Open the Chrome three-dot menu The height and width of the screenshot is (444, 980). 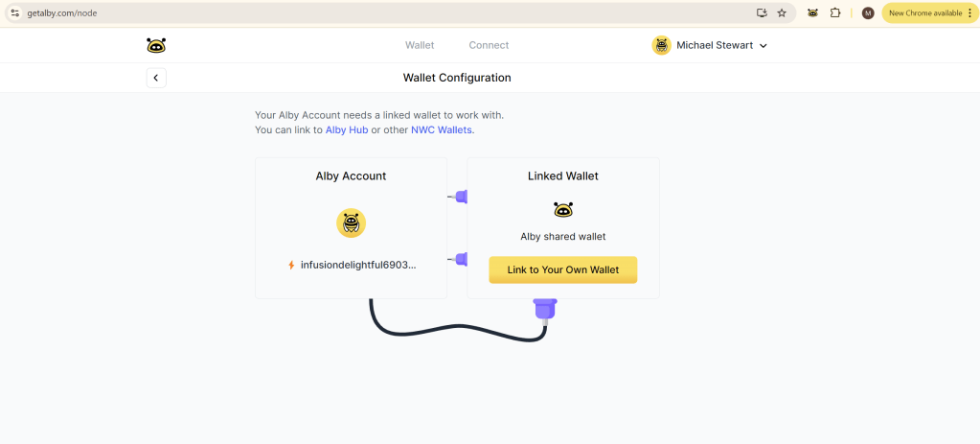coord(969,13)
